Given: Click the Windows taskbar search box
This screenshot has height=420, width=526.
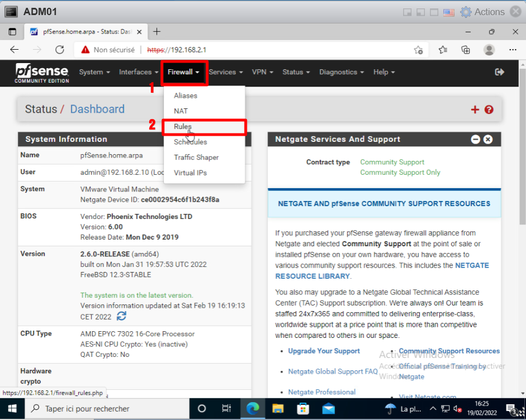Looking at the screenshot, I should click(106, 408).
